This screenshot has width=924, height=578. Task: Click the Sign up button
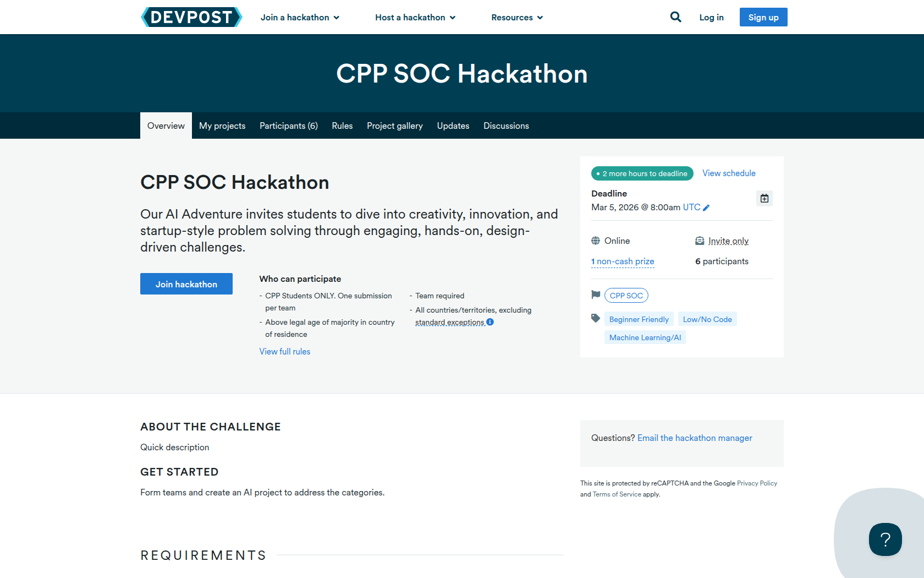pyautogui.click(x=763, y=17)
